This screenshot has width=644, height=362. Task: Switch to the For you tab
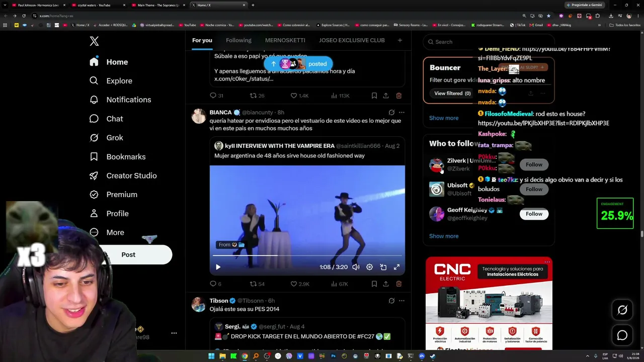pos(202,40)
